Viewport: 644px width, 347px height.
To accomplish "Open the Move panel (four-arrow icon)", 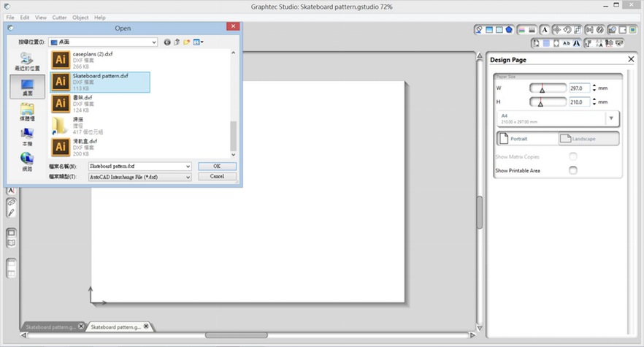I will tap(557, 30).
